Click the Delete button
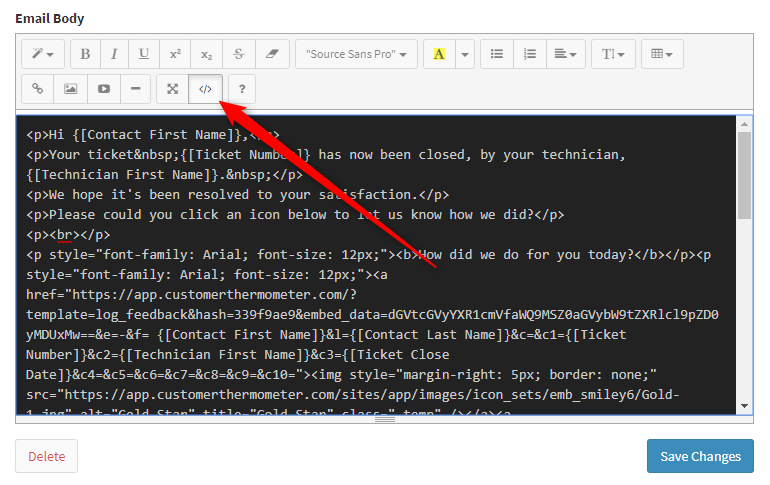 pyautogui.click(x=47, y=456)
